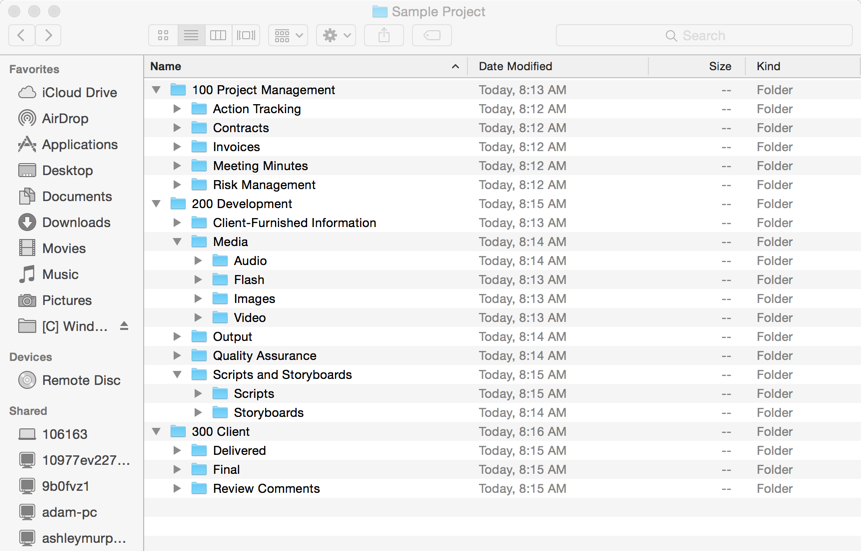Go back with the left chevron button
The width and height of the screenshot is (861, 551).
tap(21, 35)
